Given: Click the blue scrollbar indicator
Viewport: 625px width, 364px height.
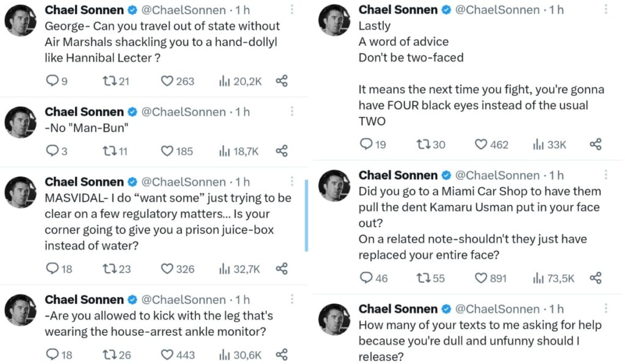Looking at the screenshot, I should 306,215.
